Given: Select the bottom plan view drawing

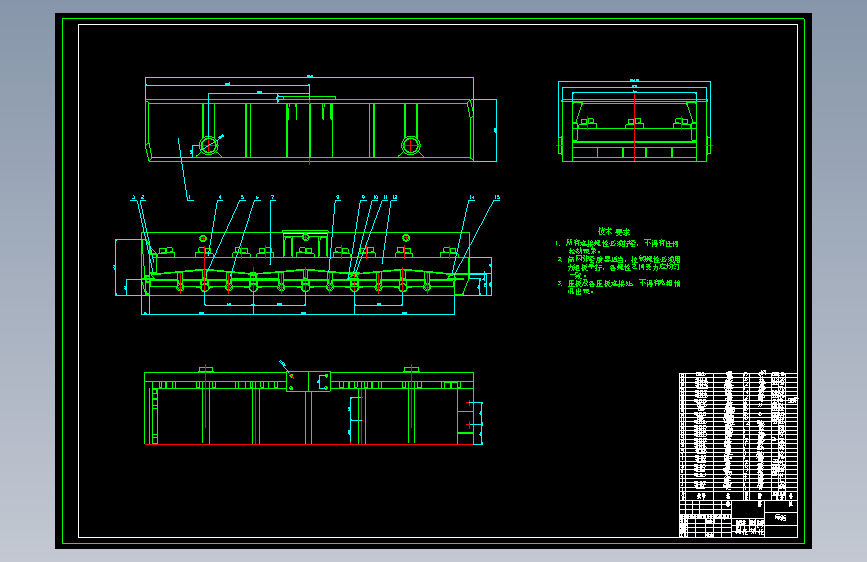Looking at the screenshot, I should [314, 403].
